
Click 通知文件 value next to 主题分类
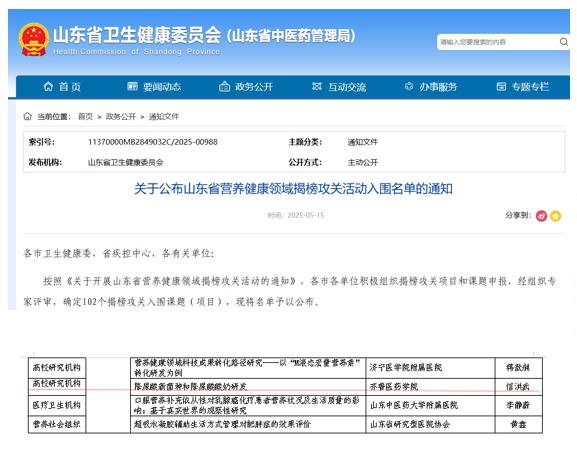point(363,142)
